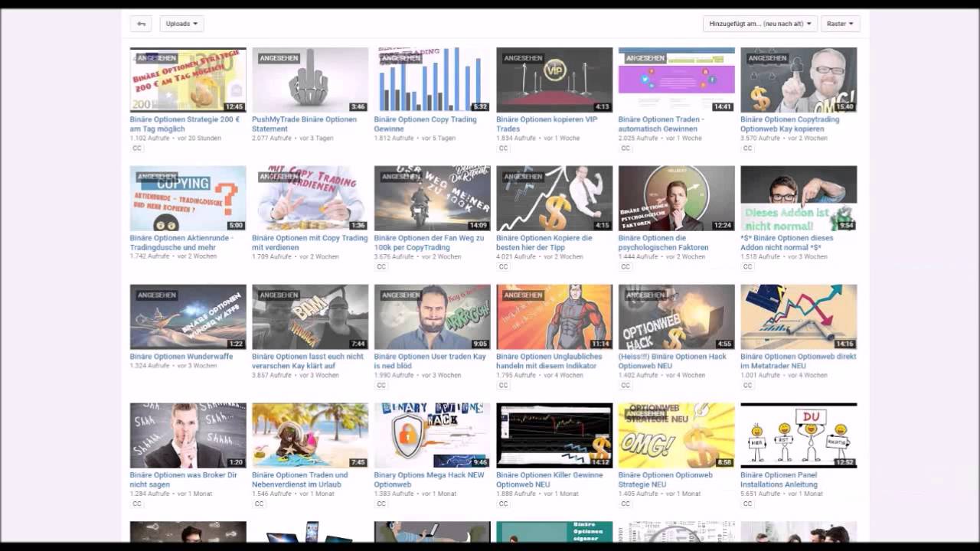Open the Optionweb Hack video thumbnail

coord(676,317)
